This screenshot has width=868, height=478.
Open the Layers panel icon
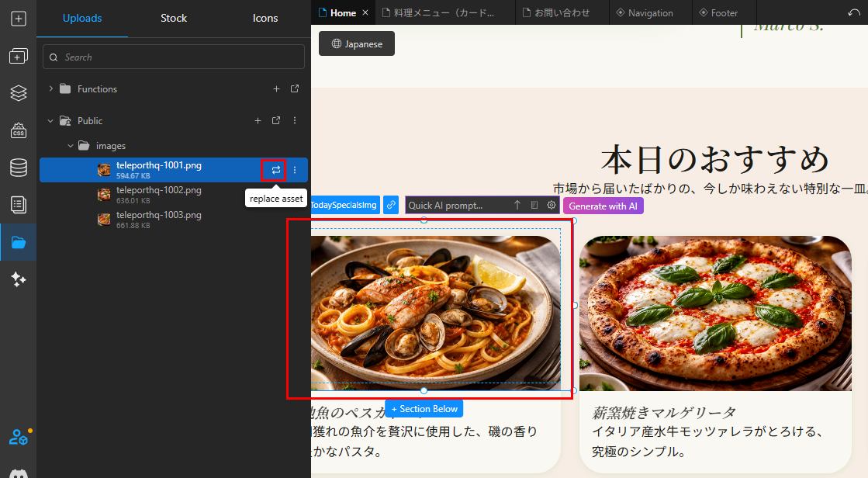click(18, 92)
